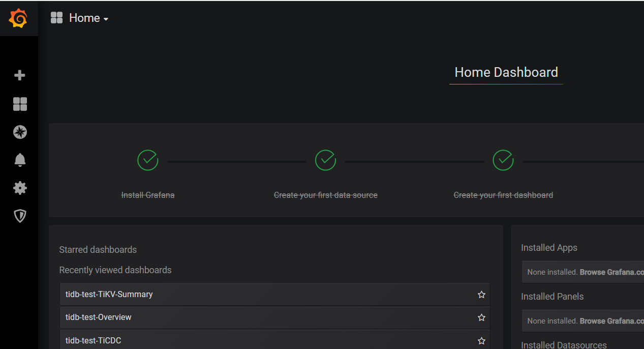Open the Server Admin shield icon

click(20, 216)
